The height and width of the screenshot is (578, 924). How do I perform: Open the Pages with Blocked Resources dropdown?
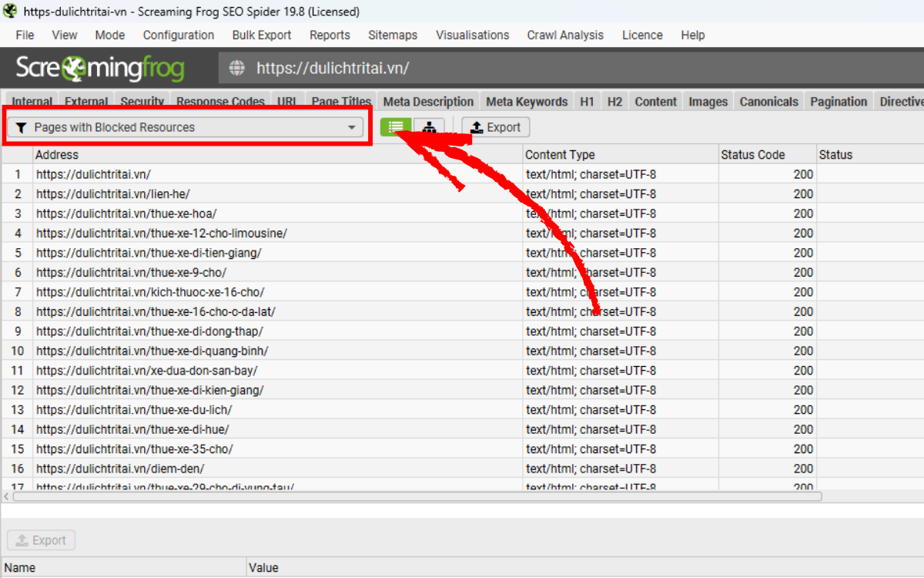[x=186, y=127]
